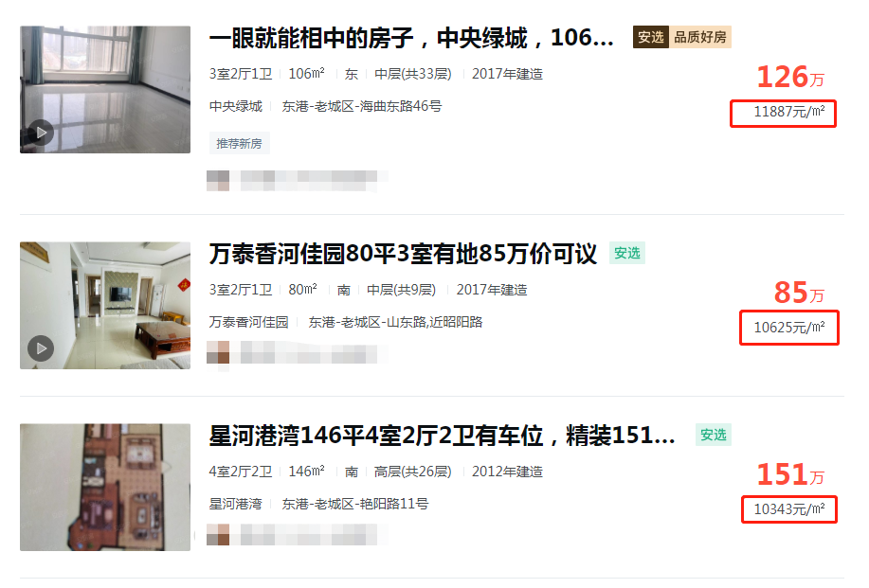Click the 151万 total price
This screenshot has width=869, height=588.
(x=790, y=474)
